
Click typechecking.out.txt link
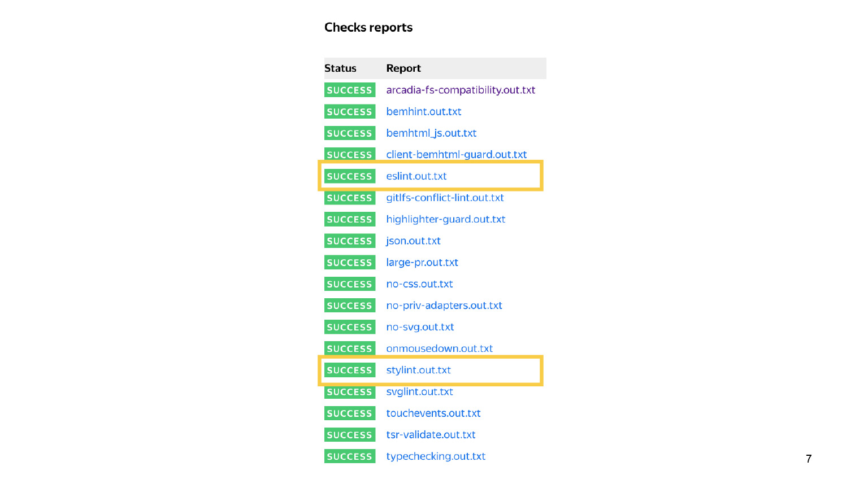[x=436, y=456]
